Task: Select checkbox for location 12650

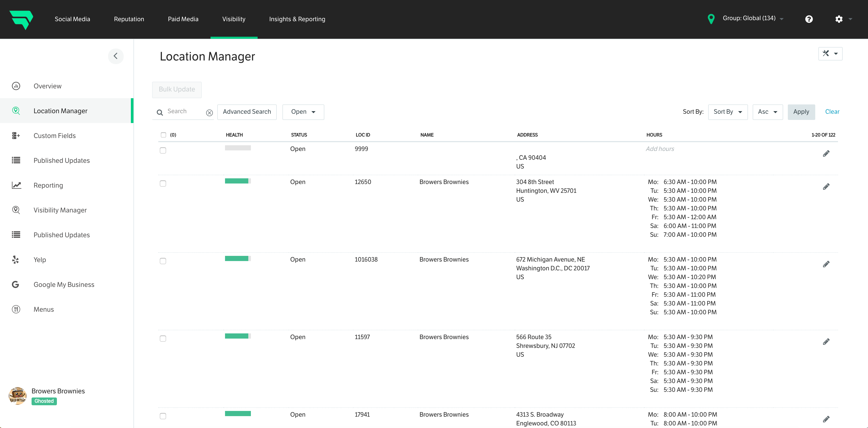Action: (x=163, y=183)
